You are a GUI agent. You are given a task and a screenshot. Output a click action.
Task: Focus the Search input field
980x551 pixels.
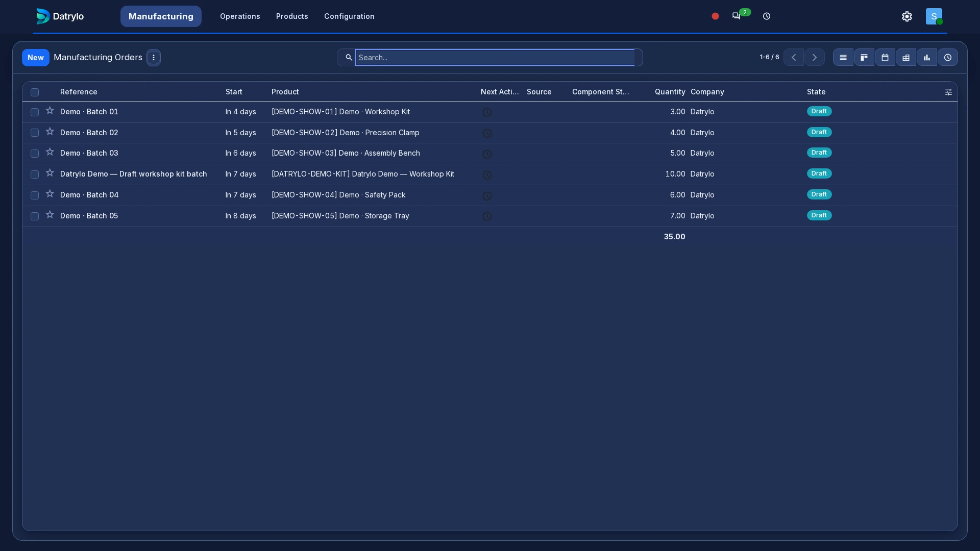[495, 58]
